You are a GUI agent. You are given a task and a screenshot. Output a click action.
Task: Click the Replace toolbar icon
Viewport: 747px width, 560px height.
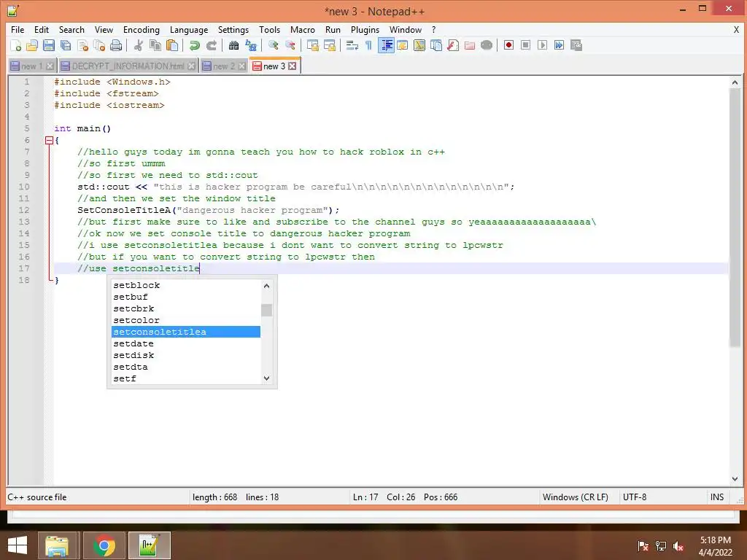click(251, 45)
